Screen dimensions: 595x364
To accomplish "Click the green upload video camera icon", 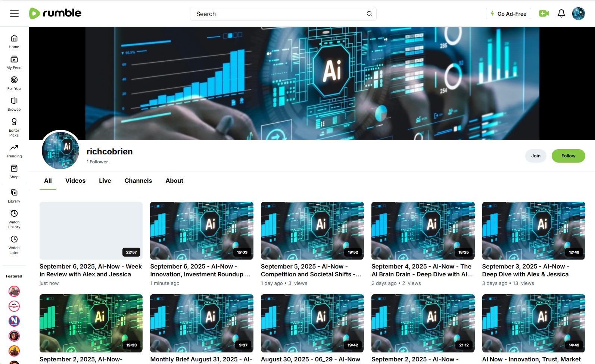I will click(x=544, y=14).
